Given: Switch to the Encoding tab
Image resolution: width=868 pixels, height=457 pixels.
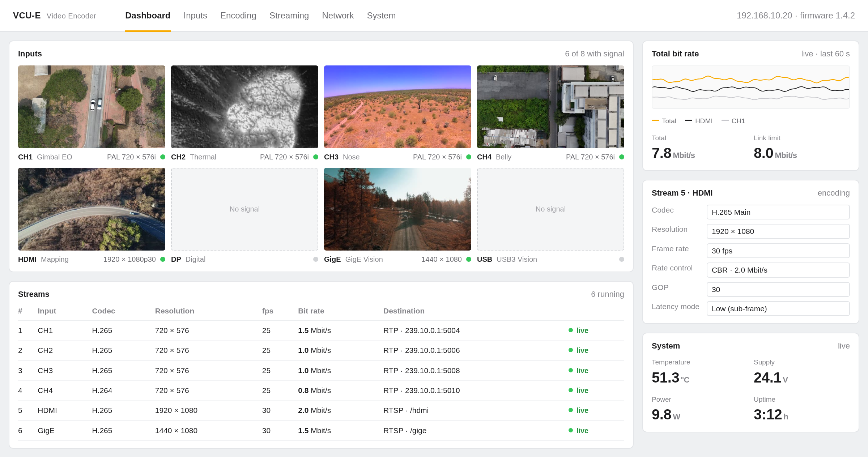Looking at the screenshot, I should [238, 16].
